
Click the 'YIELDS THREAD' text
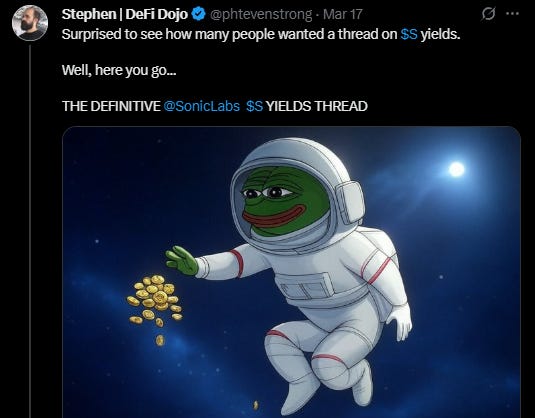point(317,106)
